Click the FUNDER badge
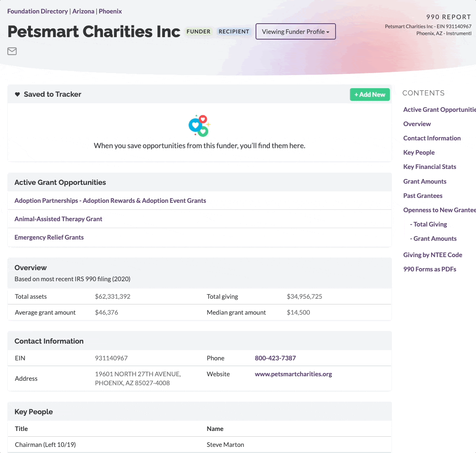476x453 pixels. point(198,31)
